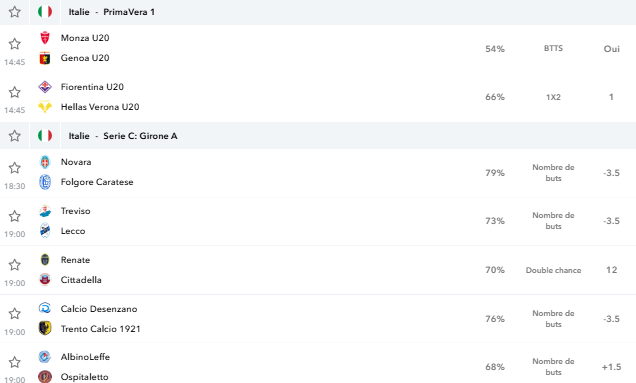Open the Treviso team name link
This screenshot has width=636, height=383.
(75, 211)
